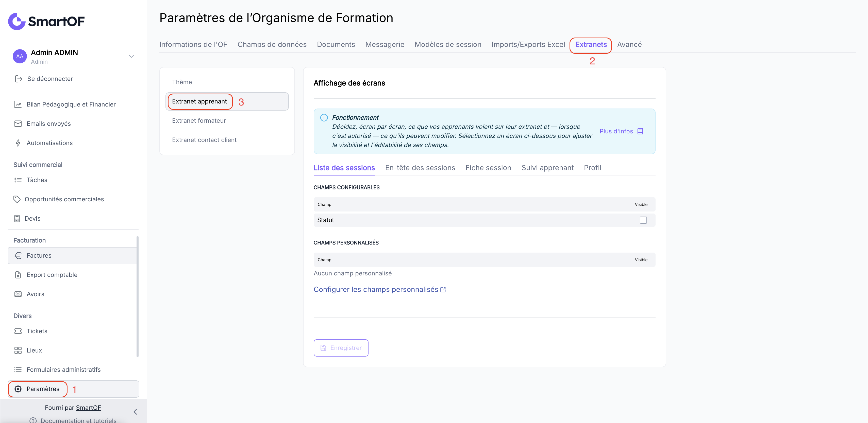
Task: Select Thème in the extranet menu
Action: (x=227, y=82)
